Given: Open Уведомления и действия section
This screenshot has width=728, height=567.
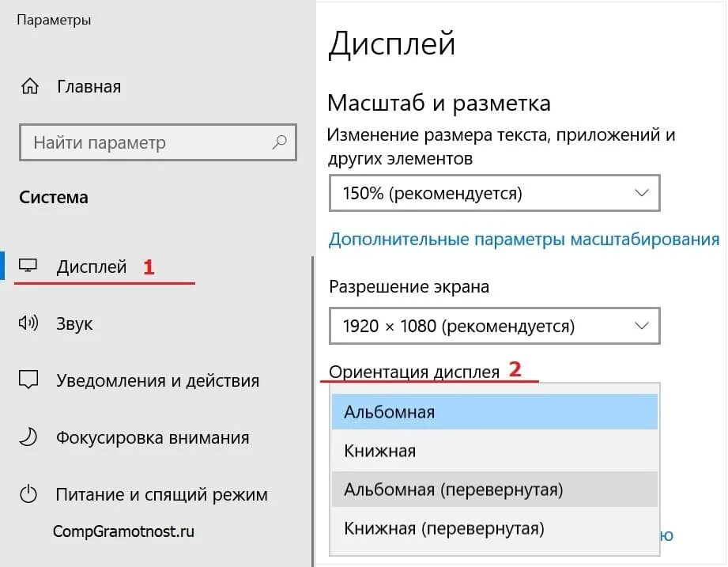Looking at the screenshot, I should (x=158, y=381).
